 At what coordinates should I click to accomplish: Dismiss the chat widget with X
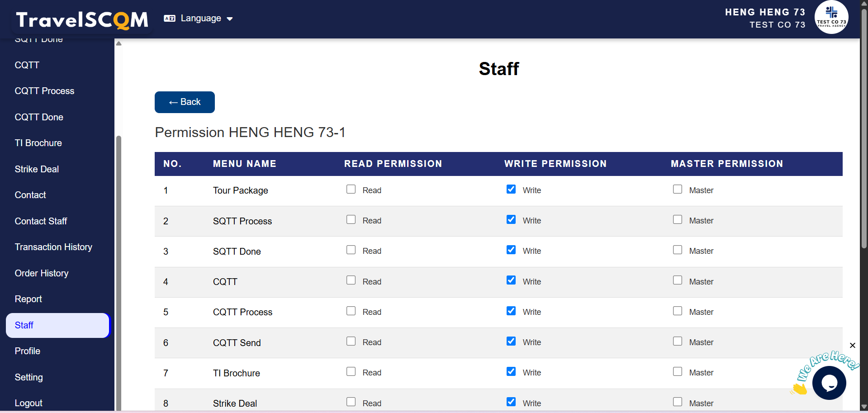point(852,346)
